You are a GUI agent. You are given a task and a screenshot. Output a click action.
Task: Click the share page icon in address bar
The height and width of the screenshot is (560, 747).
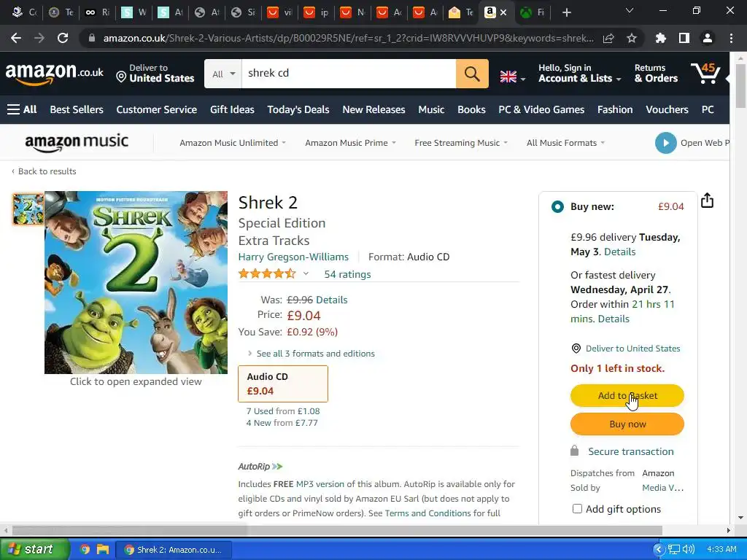point(608,38)
